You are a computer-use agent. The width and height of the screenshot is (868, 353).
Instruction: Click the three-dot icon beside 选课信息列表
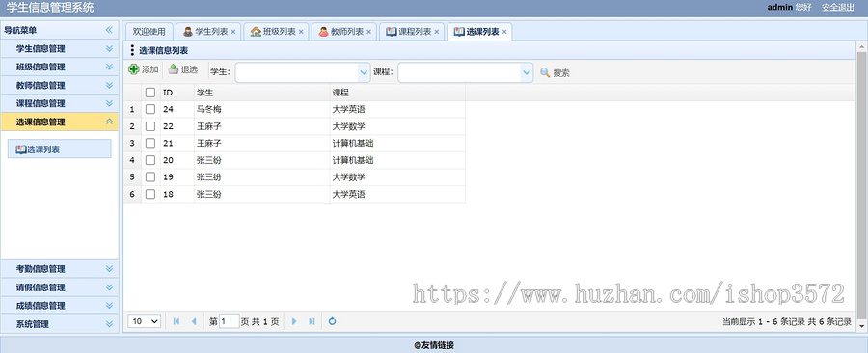(x=132, y=50)
